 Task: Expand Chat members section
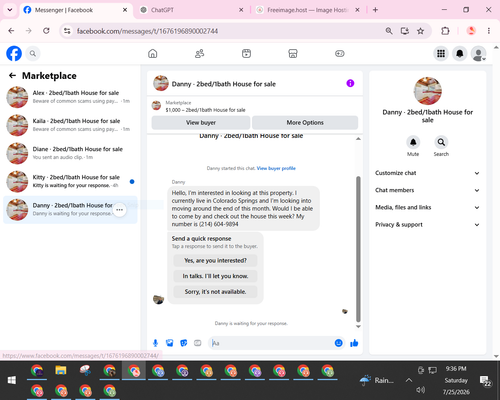pos(427,190)
